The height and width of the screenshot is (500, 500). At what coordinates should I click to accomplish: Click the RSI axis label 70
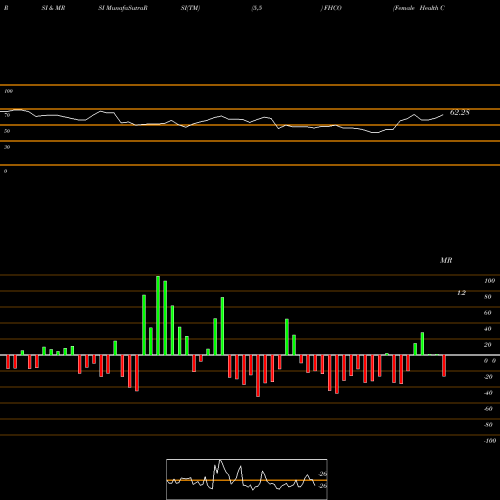[x=7, y=115]
